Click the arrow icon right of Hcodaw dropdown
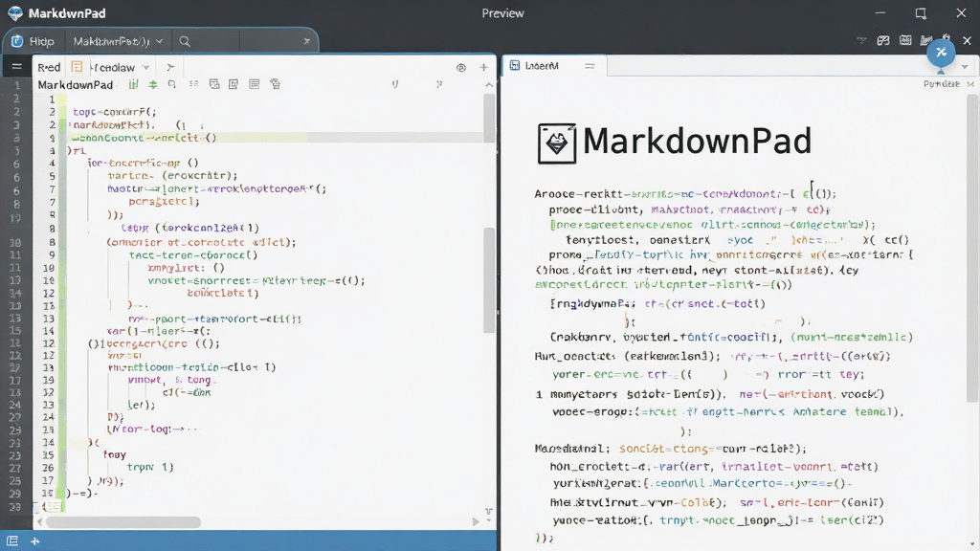This screenshot has height=551, width=980. (170, 67)
